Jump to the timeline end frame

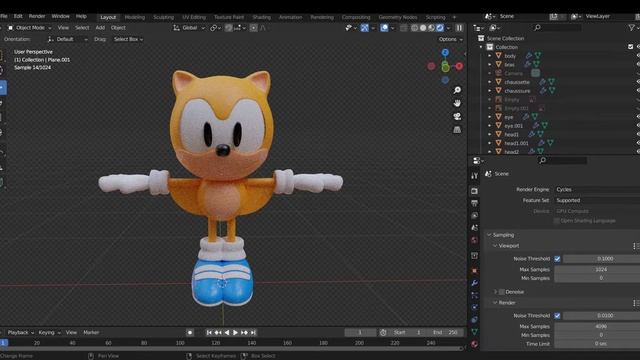[x=253, y=333]
